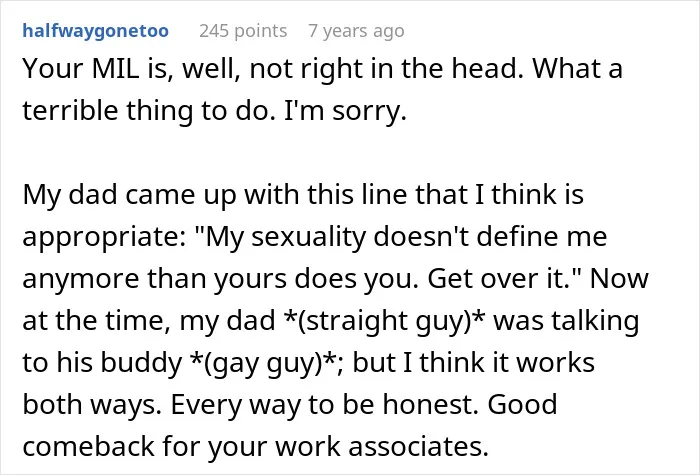Click the text '*(straight guy)*'
Viewport: 700px width, 475px height.
tap(384, 321)
